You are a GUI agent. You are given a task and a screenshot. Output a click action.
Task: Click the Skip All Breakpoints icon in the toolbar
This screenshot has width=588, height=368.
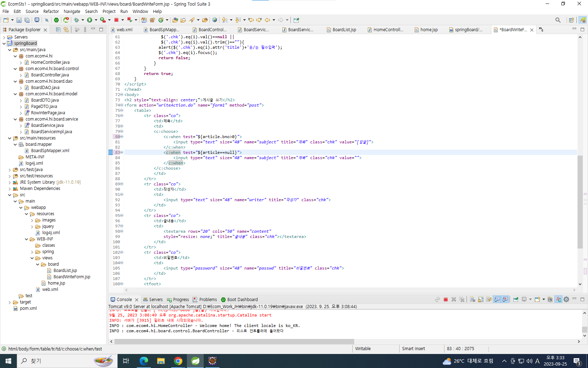click(47, 20)
